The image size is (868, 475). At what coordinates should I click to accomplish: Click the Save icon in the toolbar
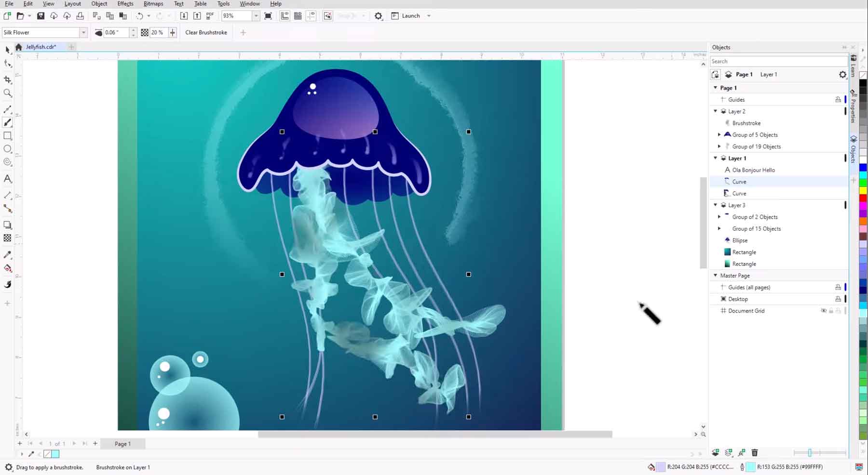click(40, 15)
